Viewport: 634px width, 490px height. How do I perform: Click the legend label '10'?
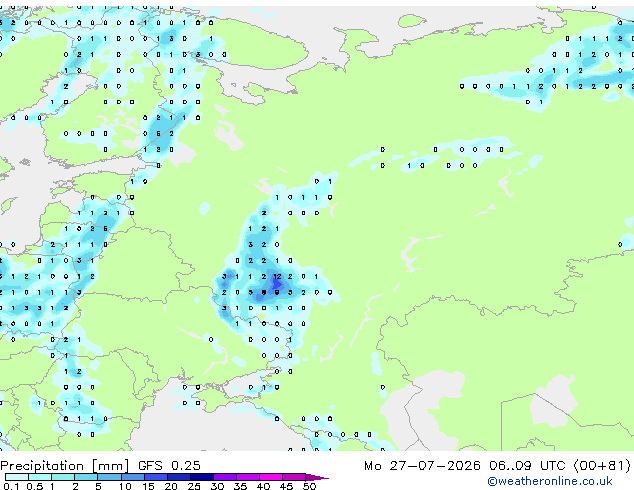click(x=125, y=486)
